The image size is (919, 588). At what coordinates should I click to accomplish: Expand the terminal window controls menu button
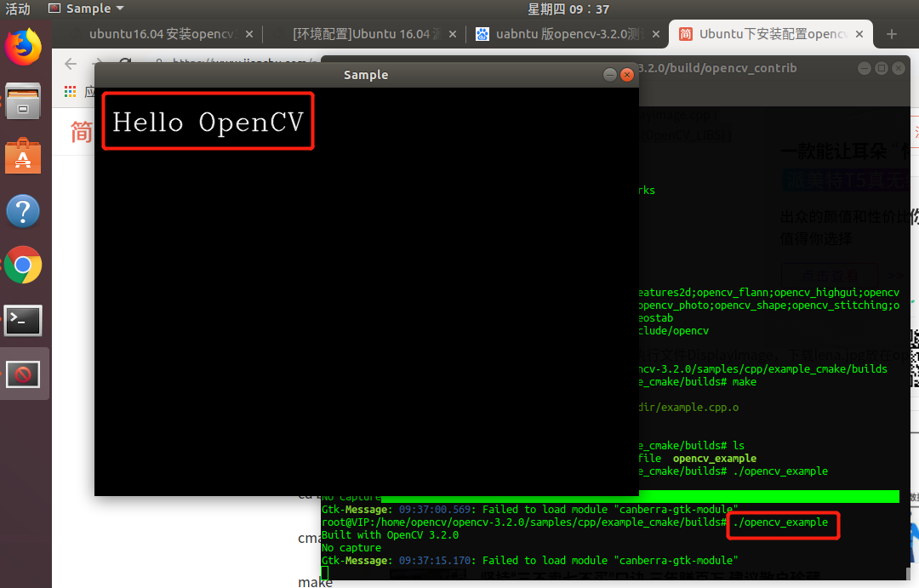click(x=881, y=67)
